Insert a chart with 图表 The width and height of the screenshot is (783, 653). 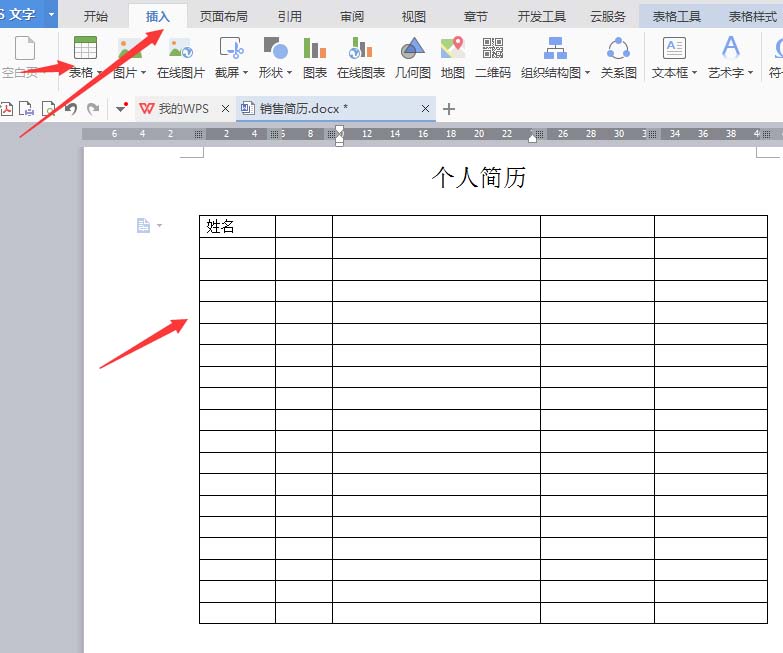[x=315, y=48]
